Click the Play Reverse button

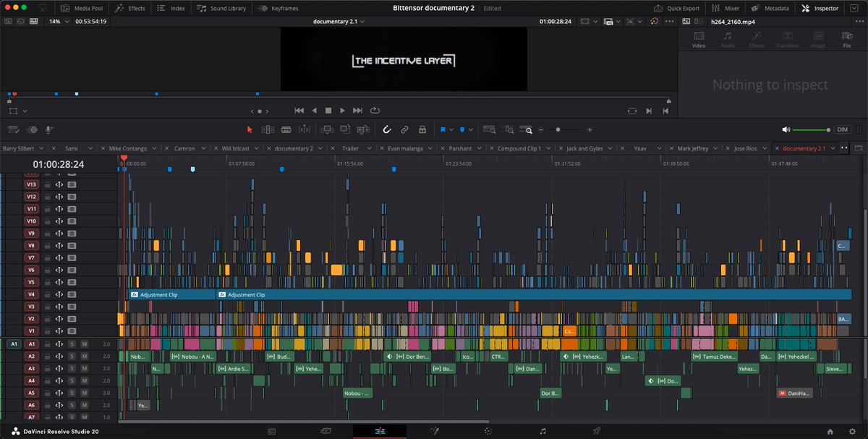pos(314,111)
